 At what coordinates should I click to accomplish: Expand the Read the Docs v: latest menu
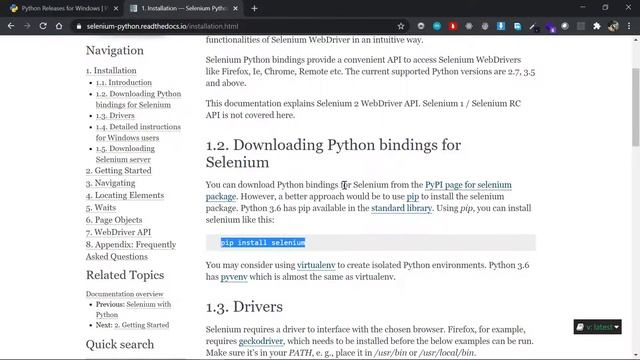[598, 327]
